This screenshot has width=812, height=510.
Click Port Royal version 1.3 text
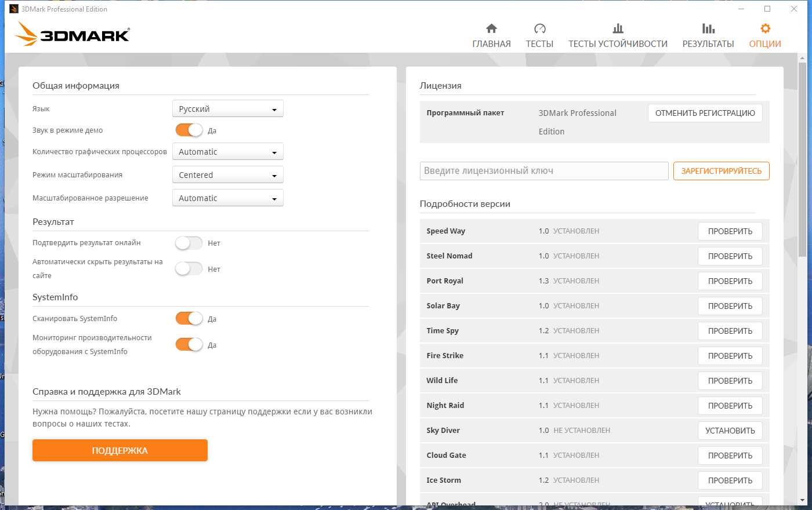coord(543,280)
